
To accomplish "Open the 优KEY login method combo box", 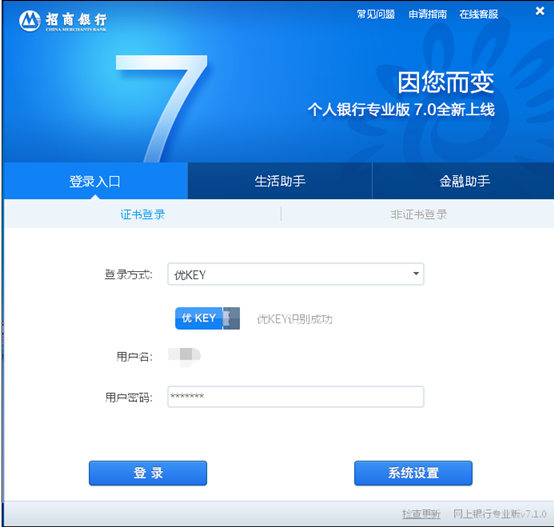I will point(296,274).
